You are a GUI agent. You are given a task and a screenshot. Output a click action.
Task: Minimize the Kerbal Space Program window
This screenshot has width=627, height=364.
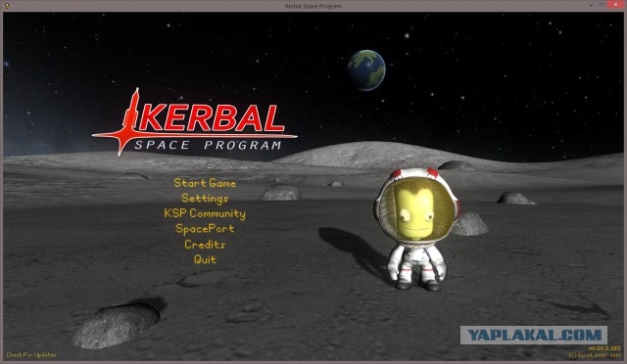591,5
